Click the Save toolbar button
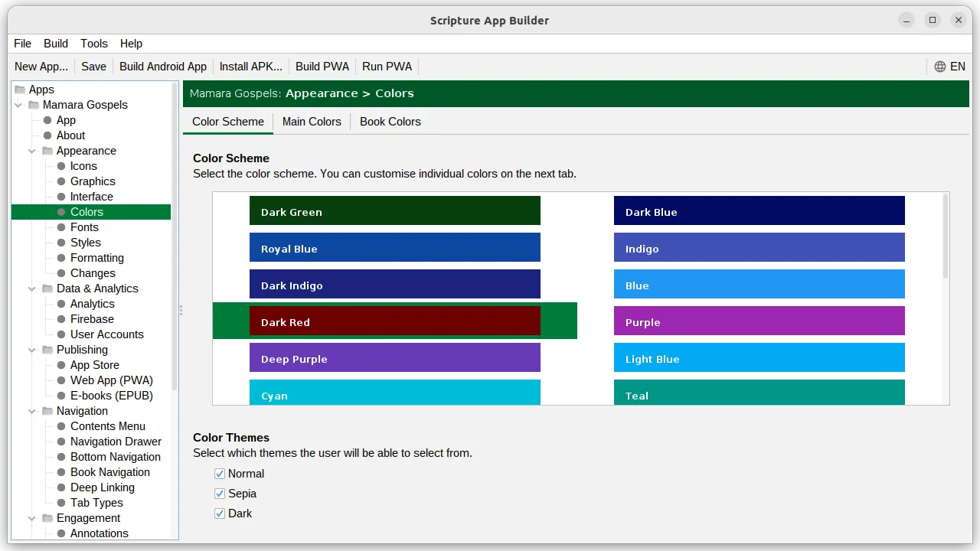Image resolution: width=980 pixels, height=551 pixels. (93, 67)
